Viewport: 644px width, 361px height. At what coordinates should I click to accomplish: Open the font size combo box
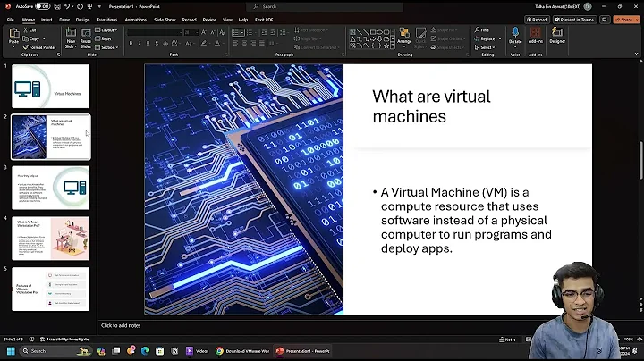[x=191, y=32]
